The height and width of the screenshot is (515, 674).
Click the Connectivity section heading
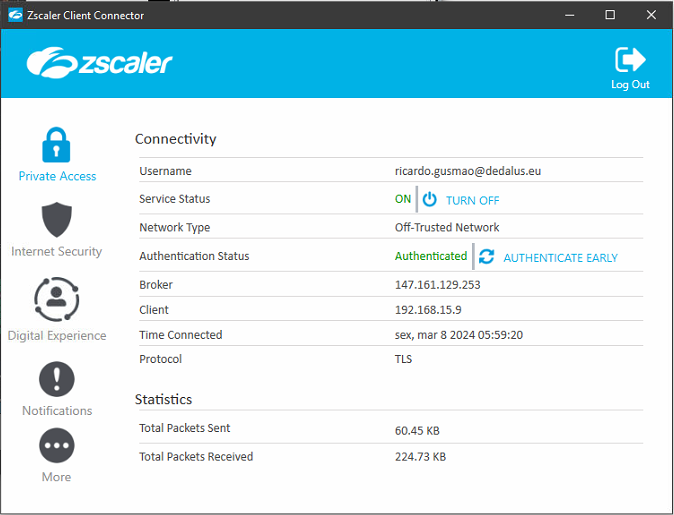coord(175,139)
